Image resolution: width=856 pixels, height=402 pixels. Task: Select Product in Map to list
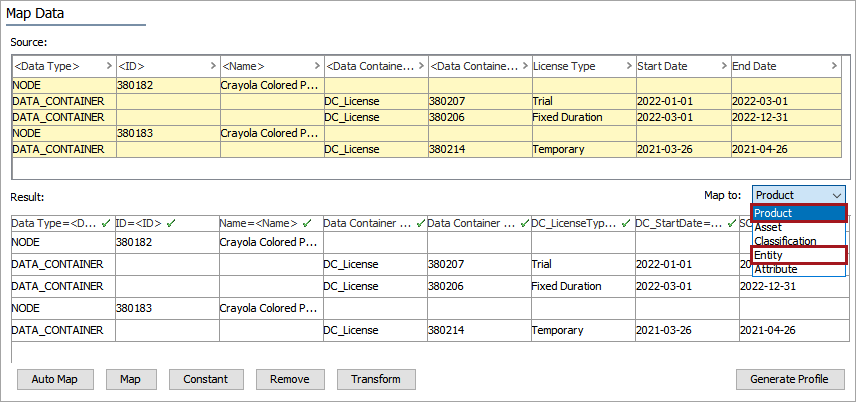click(x=799, y=213)
